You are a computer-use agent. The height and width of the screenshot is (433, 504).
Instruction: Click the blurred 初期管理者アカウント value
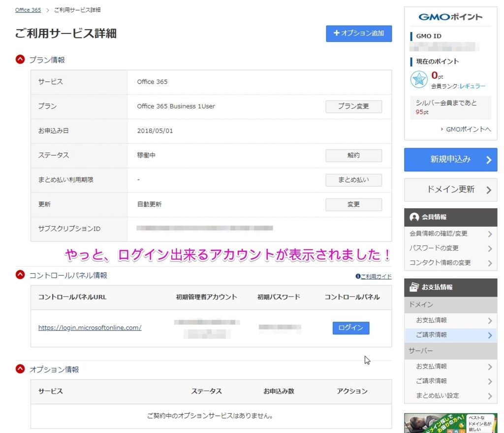[x=207, y=328]
